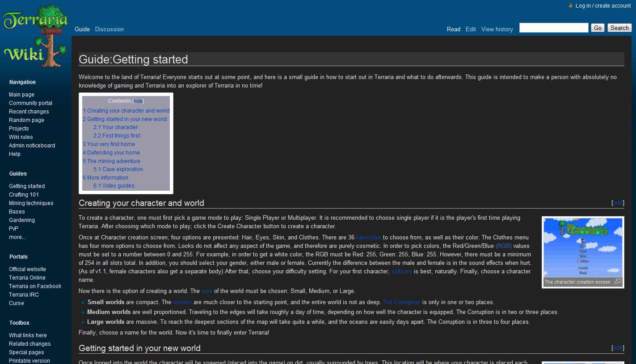
Task: Jump to 3 Your very first home
Action: pos(109,144)
